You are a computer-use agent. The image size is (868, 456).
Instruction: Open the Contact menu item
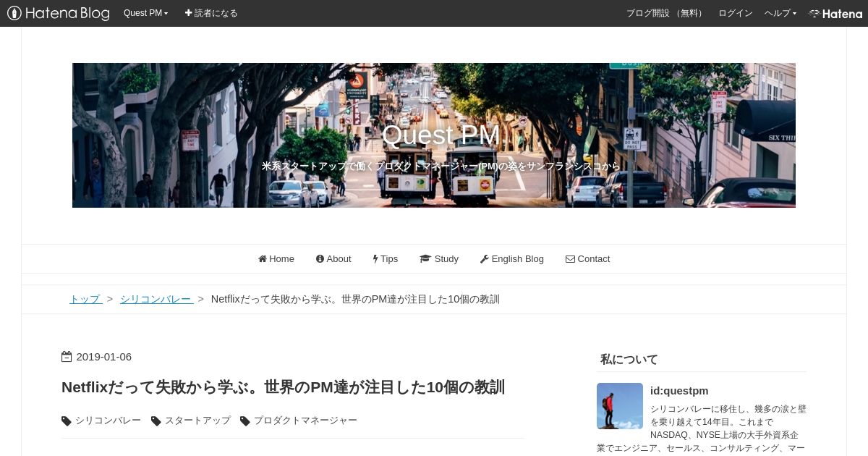[x=587, y=258]
